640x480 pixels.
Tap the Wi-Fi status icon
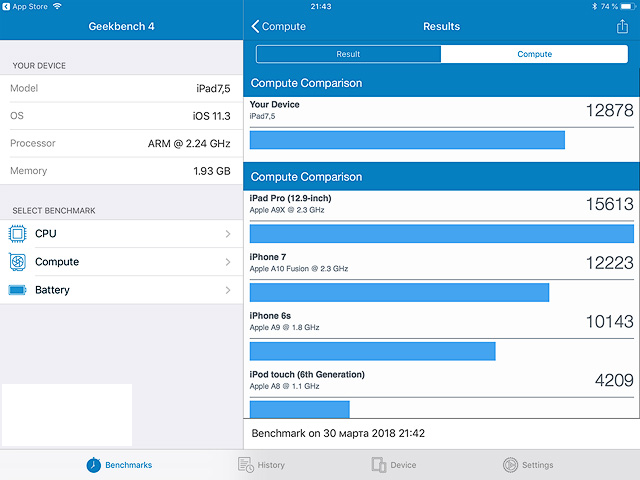57,6
